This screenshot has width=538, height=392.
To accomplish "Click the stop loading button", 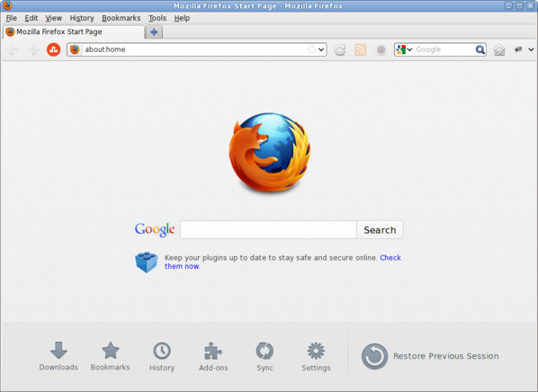I will [x=381, y=49].
